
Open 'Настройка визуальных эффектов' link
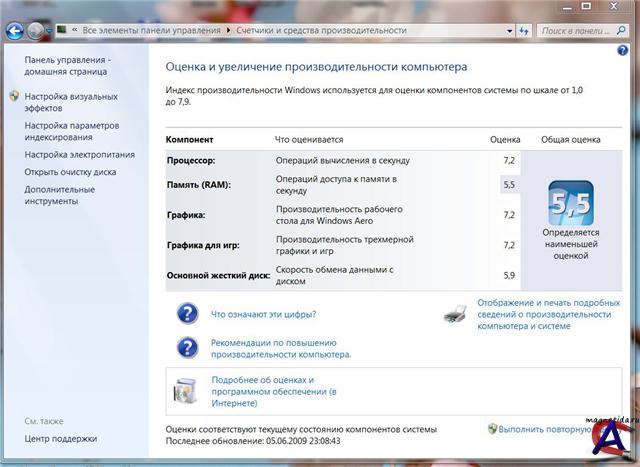(71, 102)
